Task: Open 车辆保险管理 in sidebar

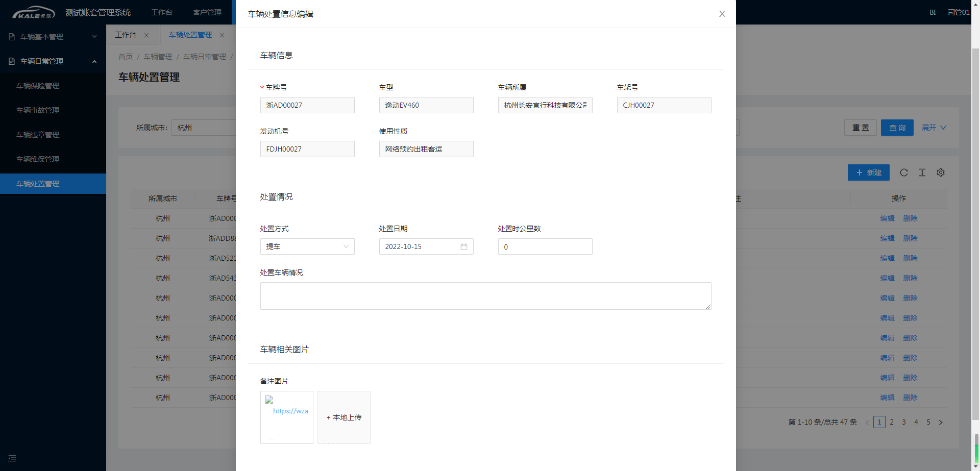Action: [38, 86]
